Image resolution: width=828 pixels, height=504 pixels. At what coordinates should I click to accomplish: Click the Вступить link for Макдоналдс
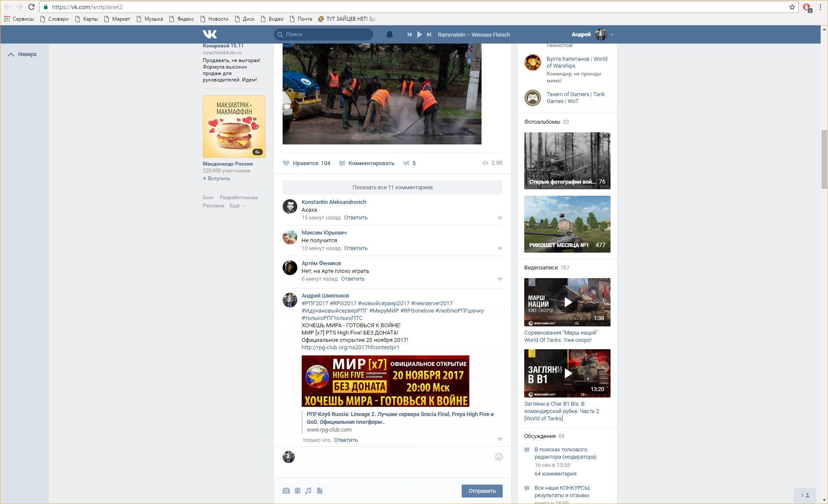point(217,178)
